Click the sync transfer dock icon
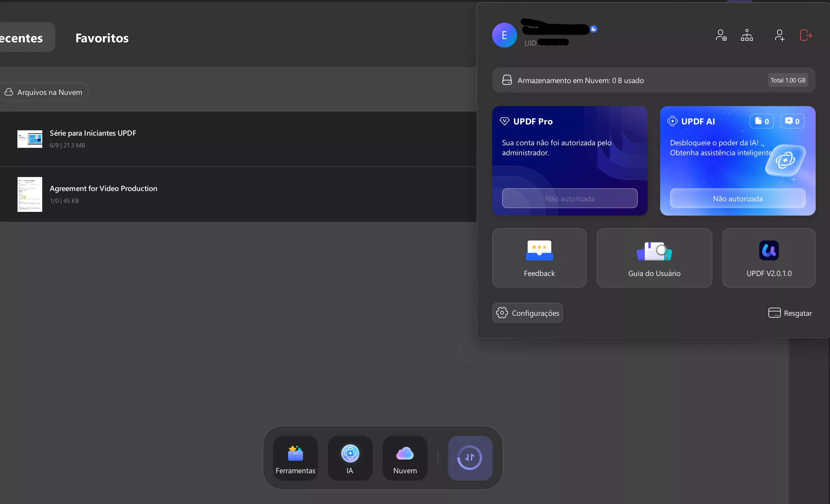This screenshot has height=504, width=830. pyautogui.click(x=470, y=458)
